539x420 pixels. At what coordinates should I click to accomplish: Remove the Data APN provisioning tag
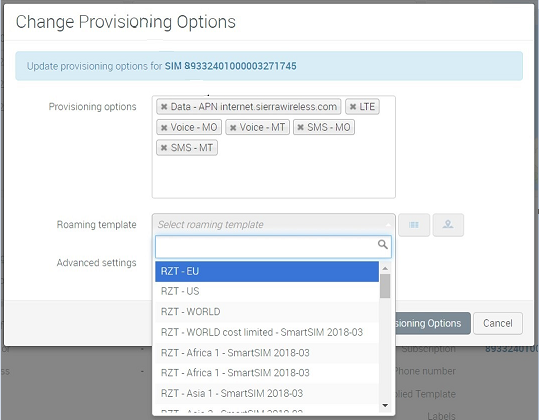pos(164,107)
